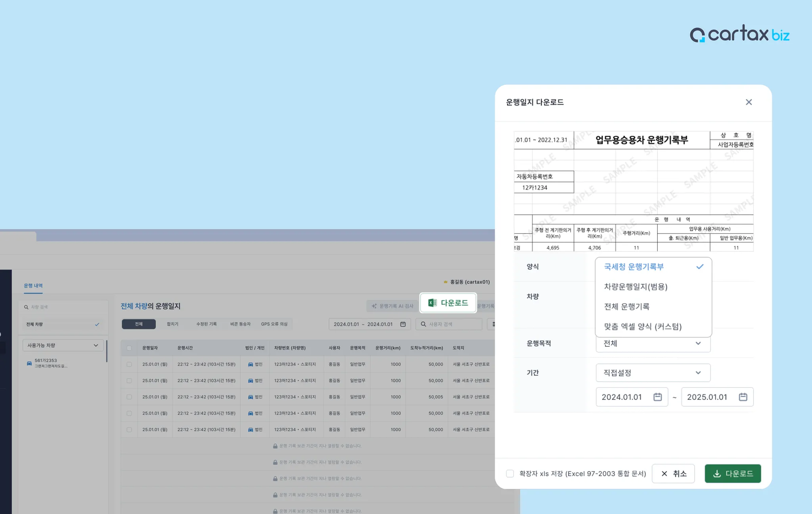Viewport: 812px width, 514px height.
Task: Click the user search magnifier icon
Action: click(x=423, y=324)
